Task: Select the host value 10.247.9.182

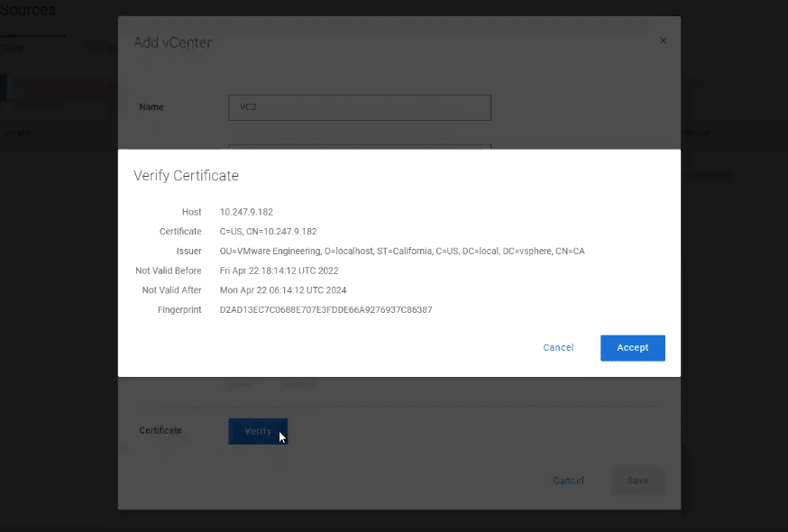Action: (x=246, y=212)
